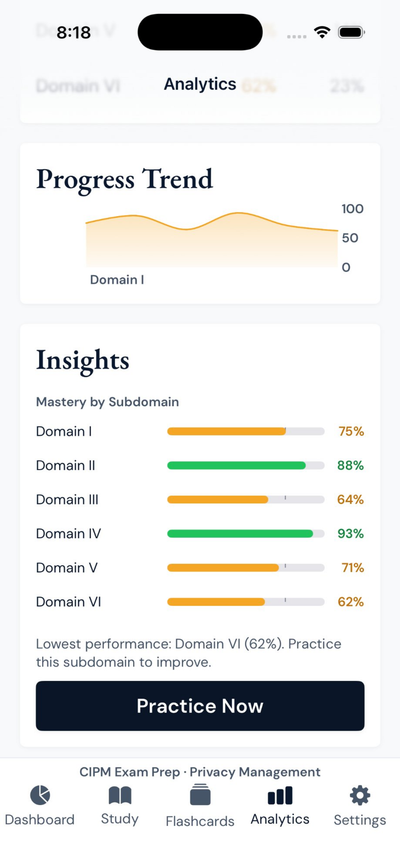Tap the Domain III 64% value
This screenshot has height=868, width=400.
[x=350, y=499]
